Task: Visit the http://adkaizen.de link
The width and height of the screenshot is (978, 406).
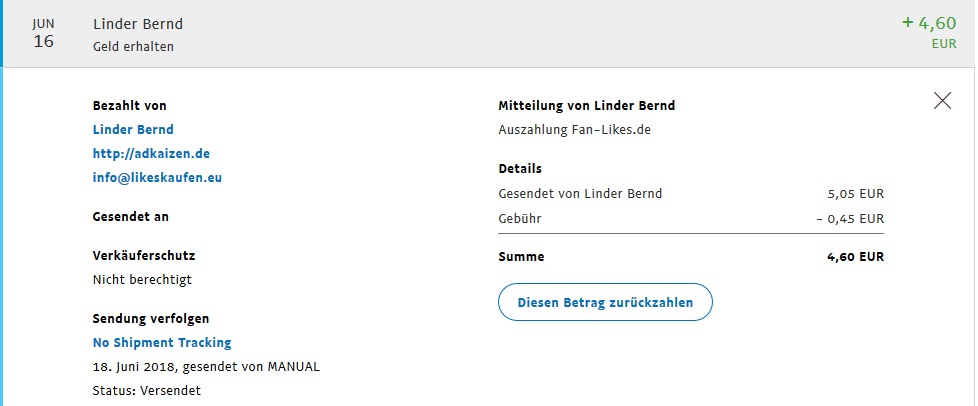Action: [x=151, y=154]
